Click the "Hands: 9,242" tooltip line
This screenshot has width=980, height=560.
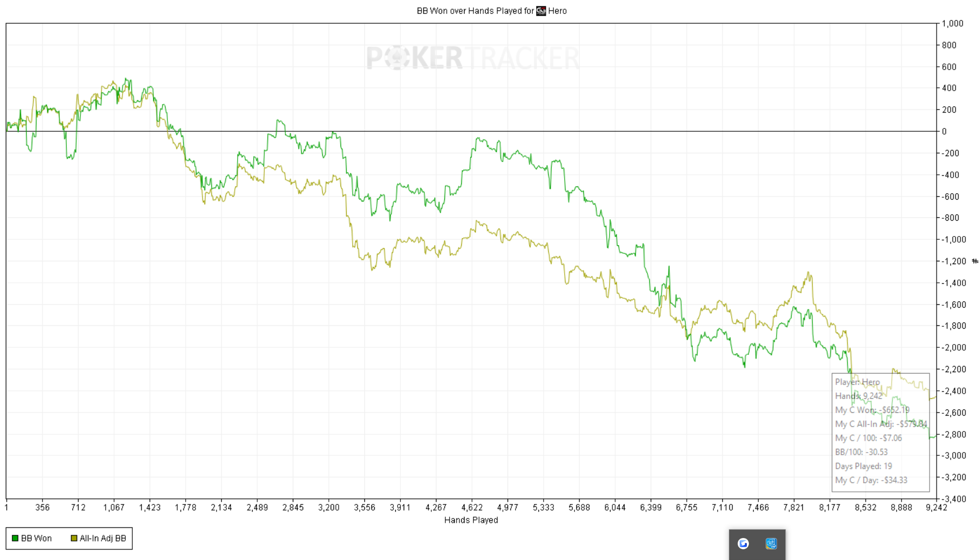(x=858, y=396)
